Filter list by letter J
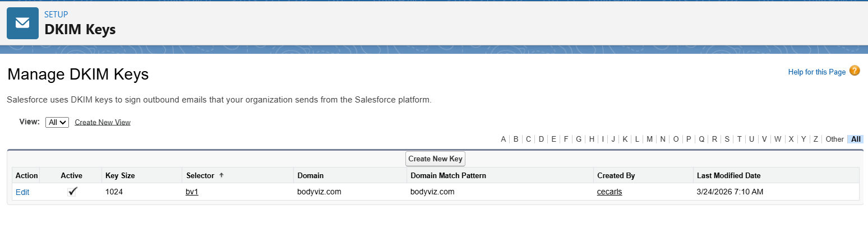Screen dimensions: 868x228 click(x=613, y=139)
